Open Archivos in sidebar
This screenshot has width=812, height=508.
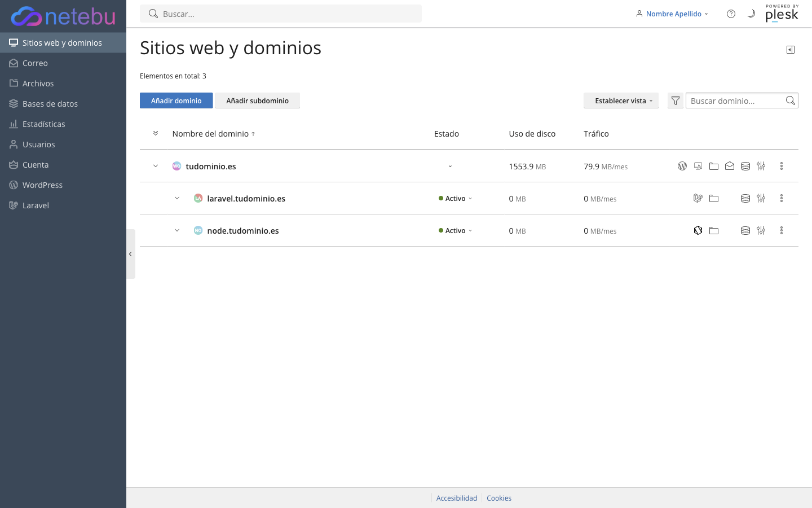point(63,84)
